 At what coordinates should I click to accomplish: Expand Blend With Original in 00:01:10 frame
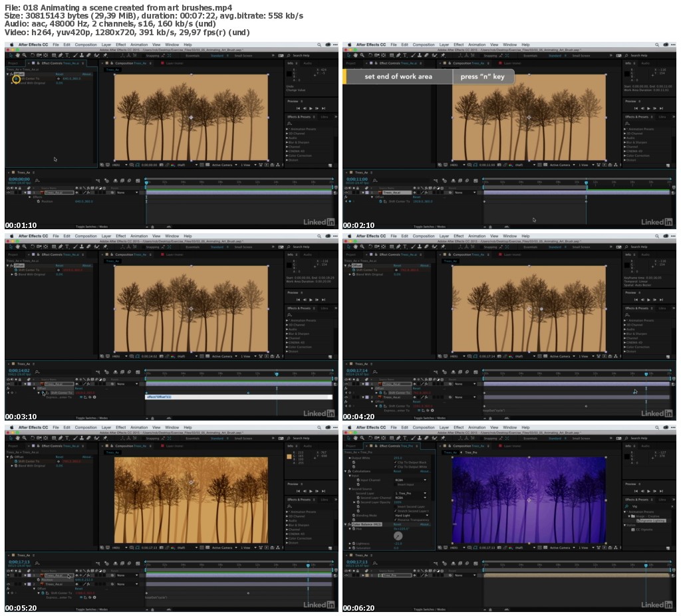point(12,83)
